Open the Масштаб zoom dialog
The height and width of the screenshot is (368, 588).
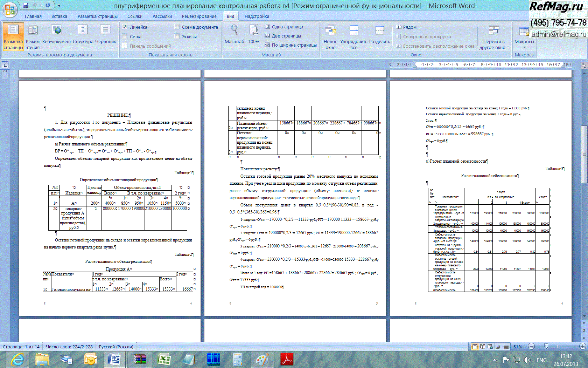coord(234,35)
